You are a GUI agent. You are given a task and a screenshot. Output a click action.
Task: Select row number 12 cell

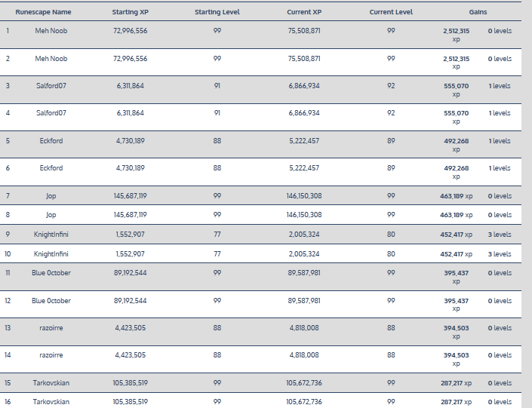point(8,301)
